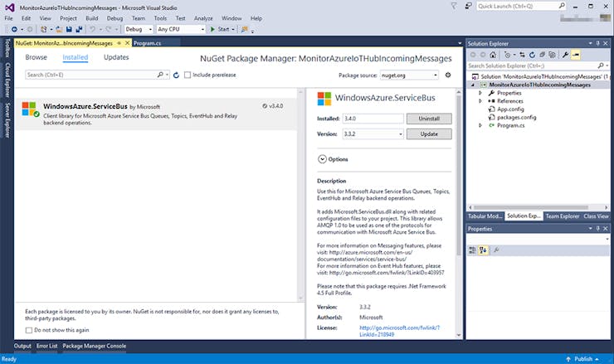Expand the Options section

point(322,159)
